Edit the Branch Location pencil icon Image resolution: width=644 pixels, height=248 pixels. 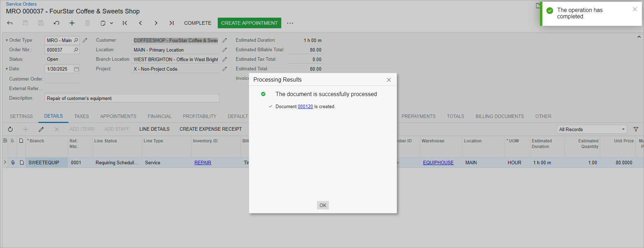click(x=225, y=59)
